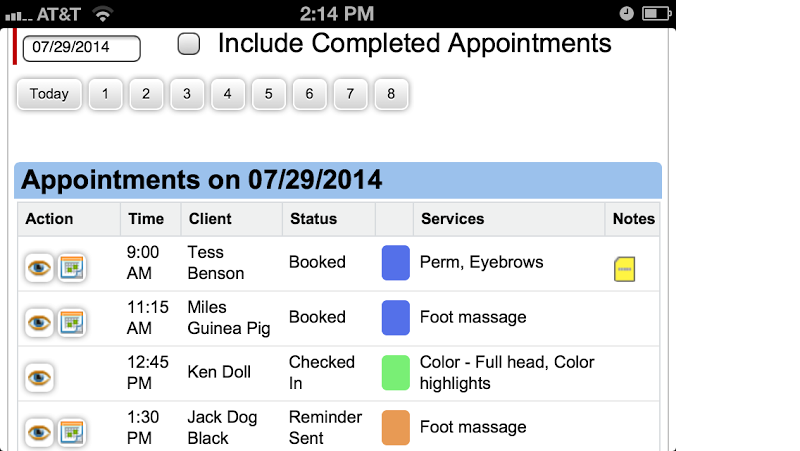The image size is (800, 451).
Task: Tap the clock icon in status bar
Action: coord(627,14)
